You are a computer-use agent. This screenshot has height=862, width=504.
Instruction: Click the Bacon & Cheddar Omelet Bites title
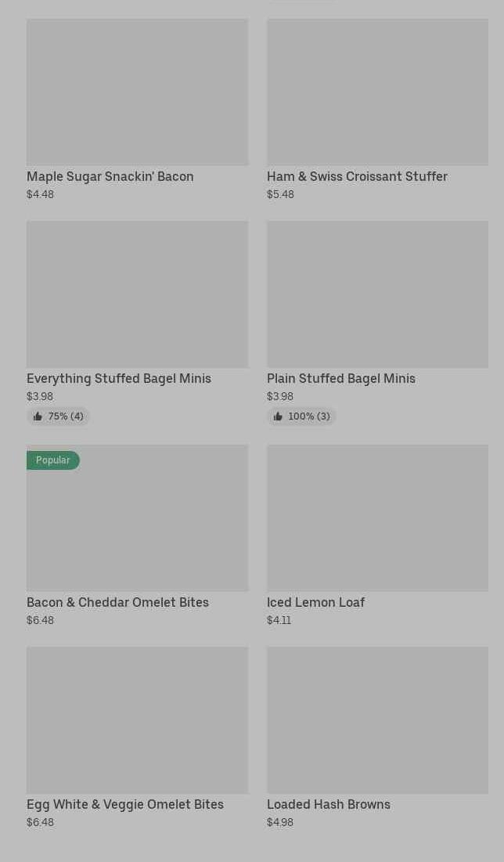tap(117, 602)
